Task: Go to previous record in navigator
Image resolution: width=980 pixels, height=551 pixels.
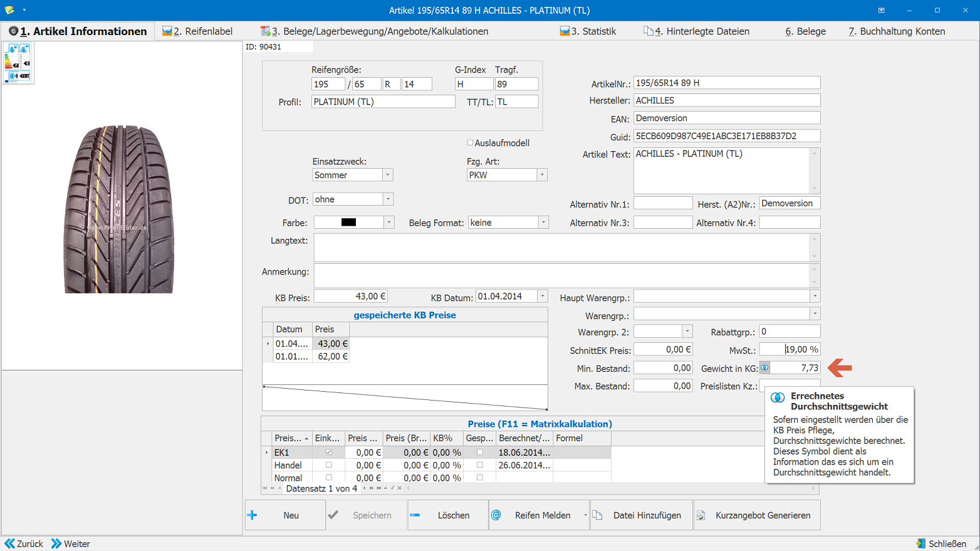Action: point(279,488)
